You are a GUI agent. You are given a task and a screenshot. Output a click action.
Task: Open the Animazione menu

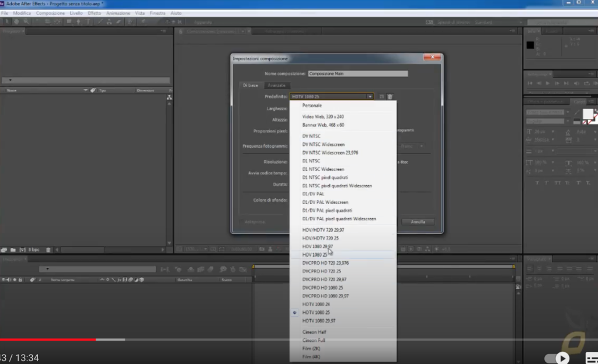click(118, 13)
